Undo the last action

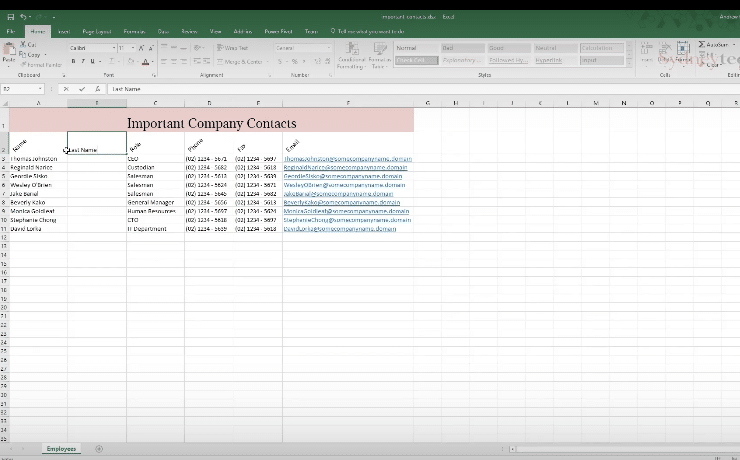(x=23, y=17)
